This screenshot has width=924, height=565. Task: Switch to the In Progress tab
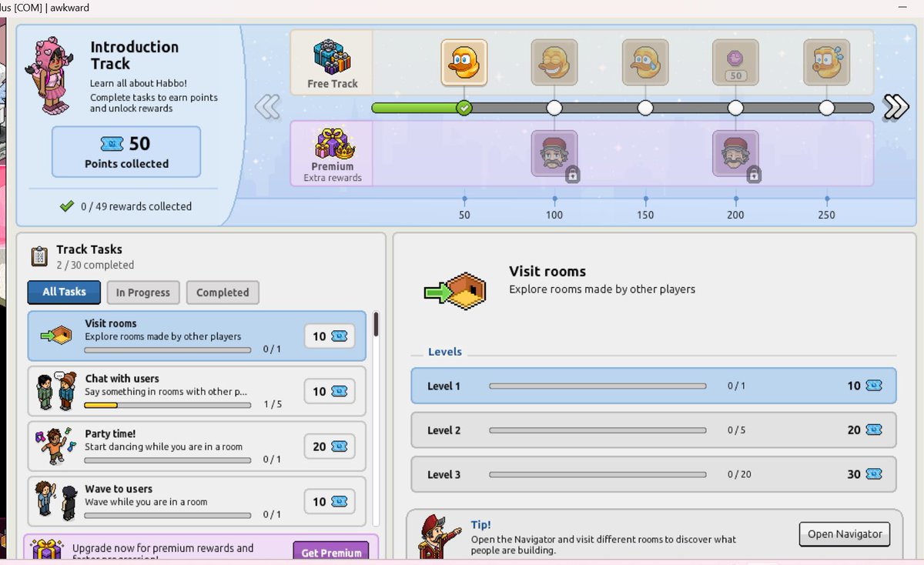143,293
